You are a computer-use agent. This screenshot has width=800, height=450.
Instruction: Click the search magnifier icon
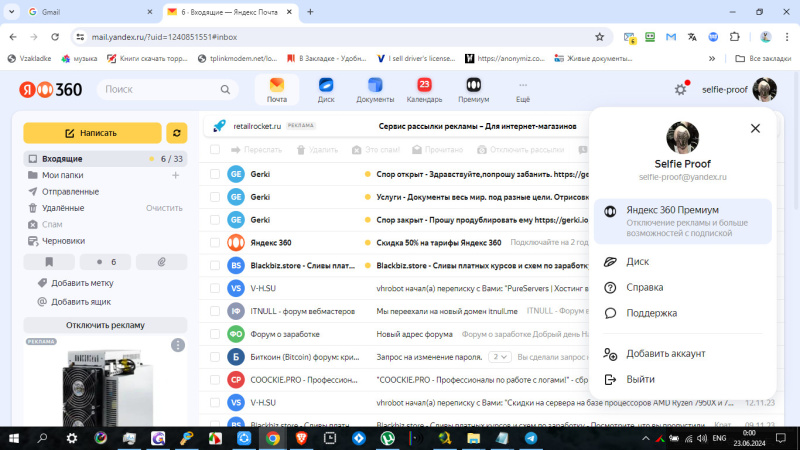[x=225, y=90]
